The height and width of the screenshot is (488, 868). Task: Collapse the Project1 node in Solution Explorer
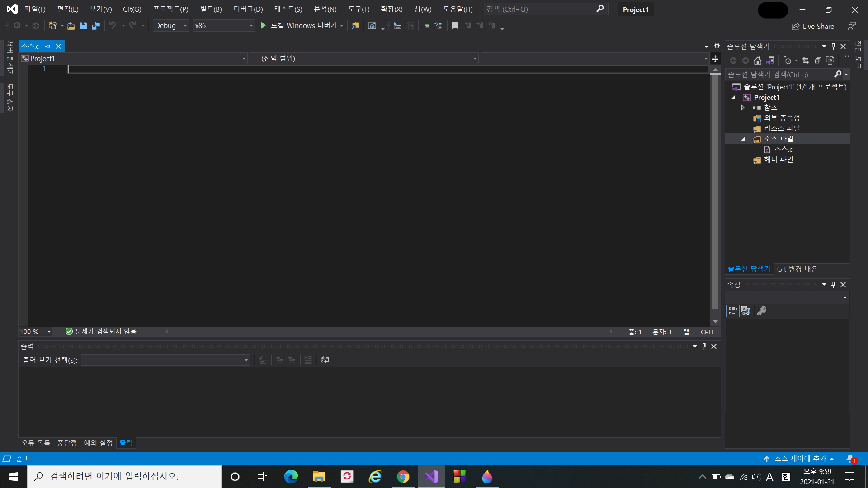[733, 98]
